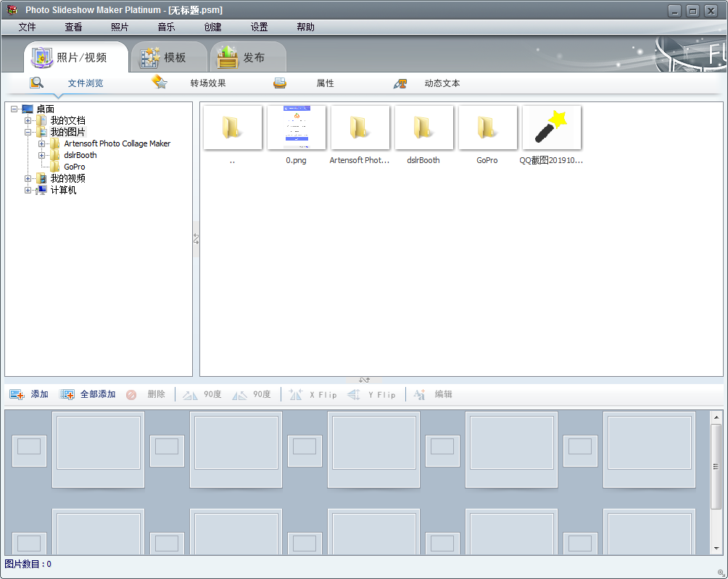Select 计算机 in the folder tree

(x=63, y=190)
